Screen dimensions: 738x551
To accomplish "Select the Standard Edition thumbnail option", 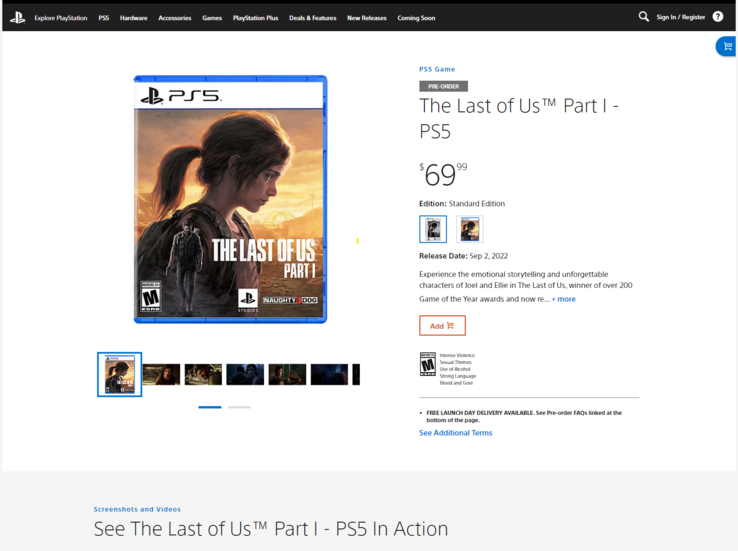I will [433, 229].
